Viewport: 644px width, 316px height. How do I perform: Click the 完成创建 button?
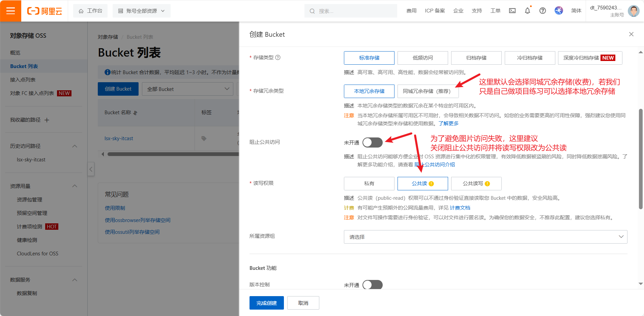[x=266, y=303]
